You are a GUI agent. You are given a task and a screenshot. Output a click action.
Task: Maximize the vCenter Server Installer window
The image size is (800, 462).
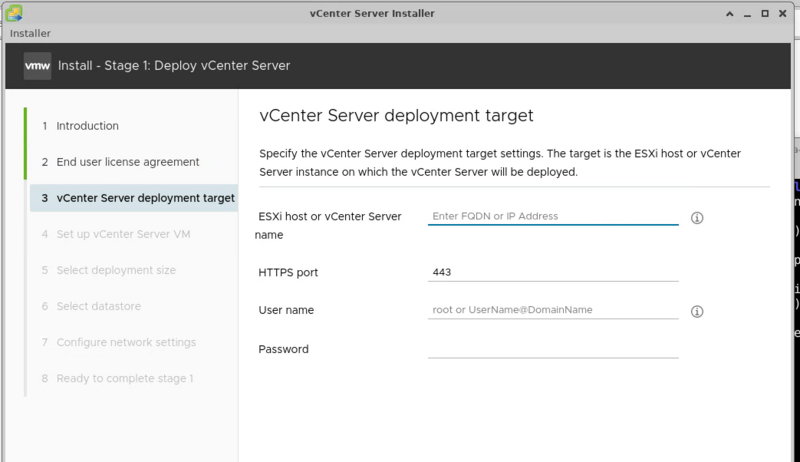pos(765,14)
